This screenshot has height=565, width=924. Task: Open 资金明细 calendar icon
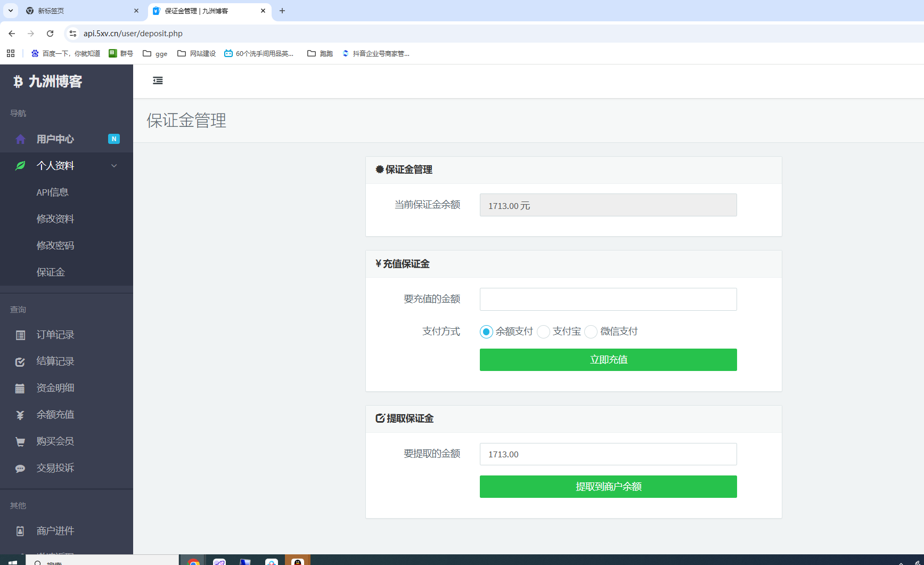pyautogui.click(x=20, y=389)
